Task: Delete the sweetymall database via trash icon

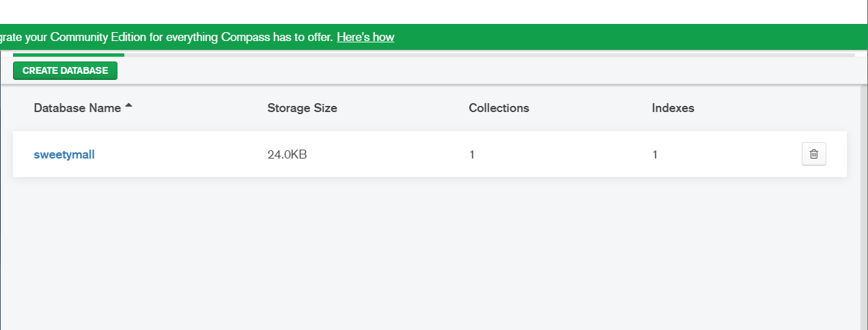Action: tap(813, 154)
